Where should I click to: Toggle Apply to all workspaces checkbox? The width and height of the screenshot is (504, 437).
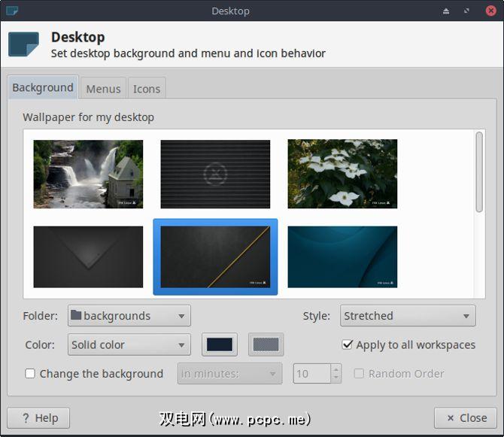pyautogui.click(x=348, y=344)
